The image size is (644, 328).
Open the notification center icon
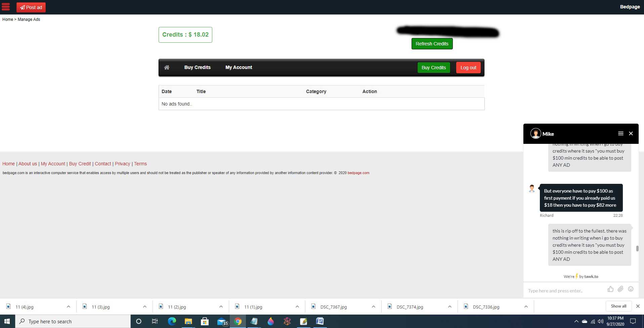633,321
